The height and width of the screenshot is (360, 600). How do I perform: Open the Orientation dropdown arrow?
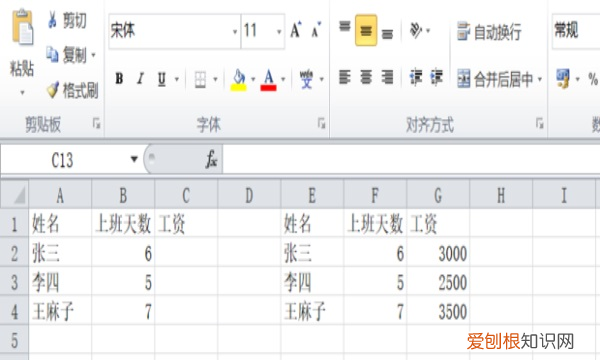click(428, 31)
